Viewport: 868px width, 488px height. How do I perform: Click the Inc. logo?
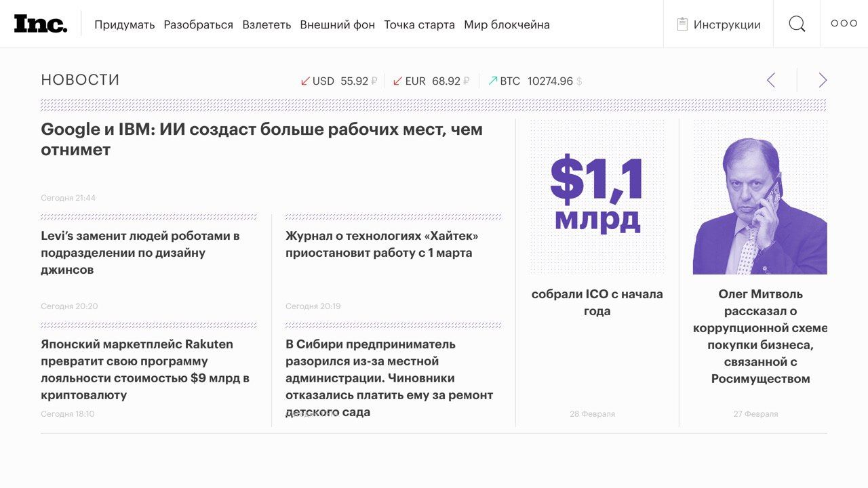tap(41, 24)
